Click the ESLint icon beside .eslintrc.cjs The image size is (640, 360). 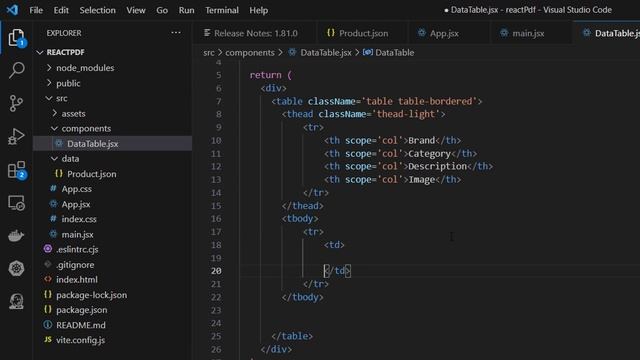click(x=48, y=249)
